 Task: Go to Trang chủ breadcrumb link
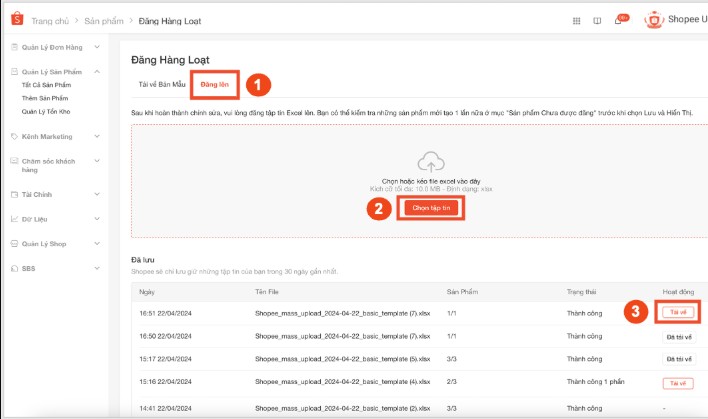pyautogui.click(x=50, y=21)
